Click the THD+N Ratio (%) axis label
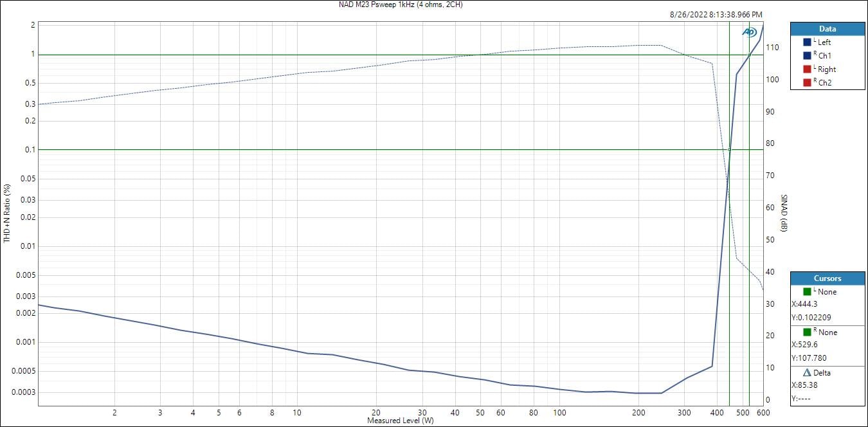868x427 pixels. (x=7, y=213)
